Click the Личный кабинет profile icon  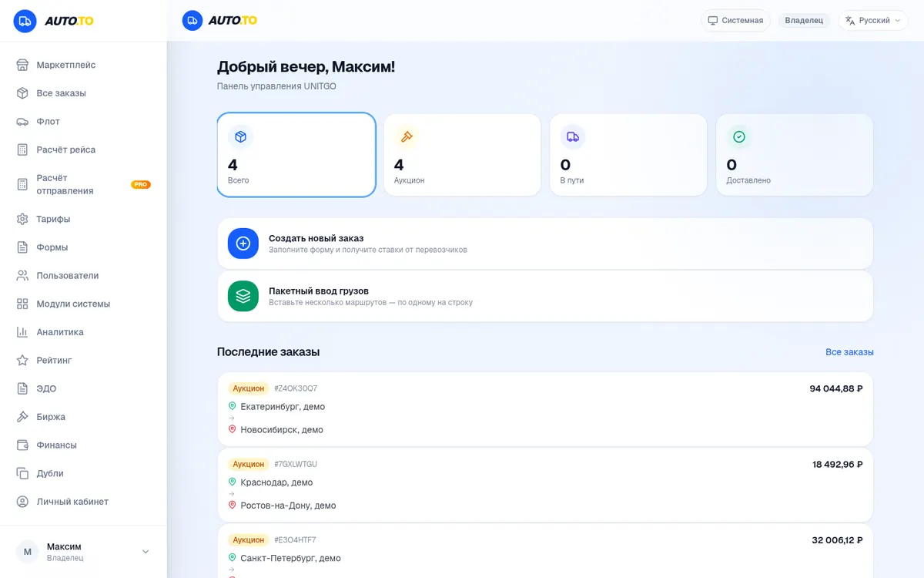pyautogui.click(x=22, y=502)
